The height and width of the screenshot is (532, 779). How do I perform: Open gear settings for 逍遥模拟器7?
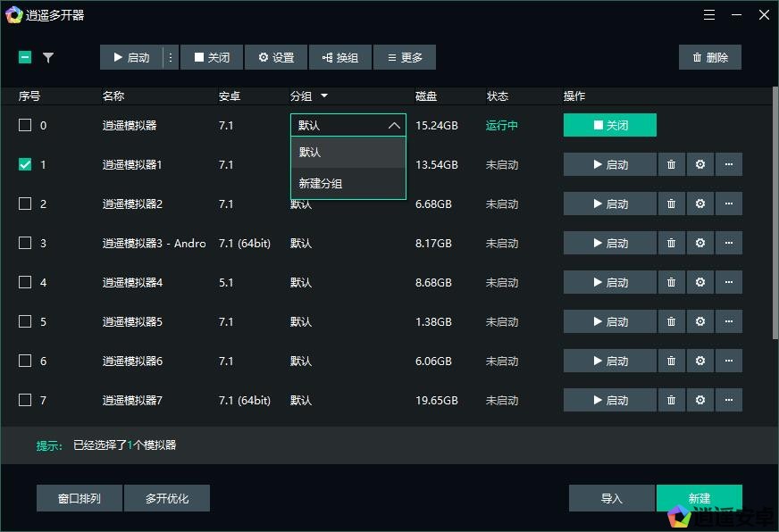[x=699, y=400]
